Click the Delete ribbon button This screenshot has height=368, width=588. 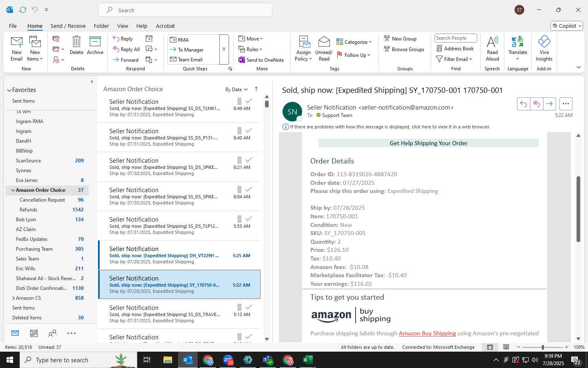coord(76,45)
